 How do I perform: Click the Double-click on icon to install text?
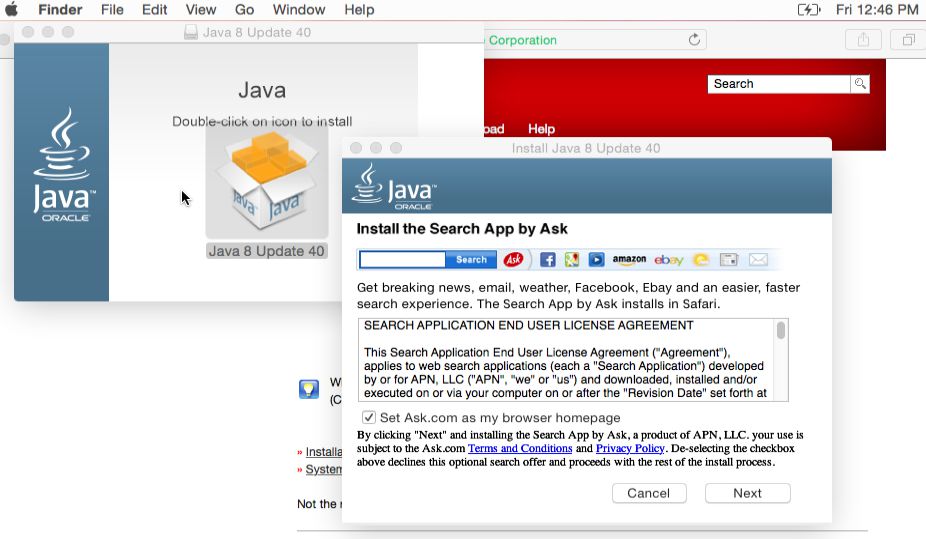pyautogui.click(x=262, y=122)
